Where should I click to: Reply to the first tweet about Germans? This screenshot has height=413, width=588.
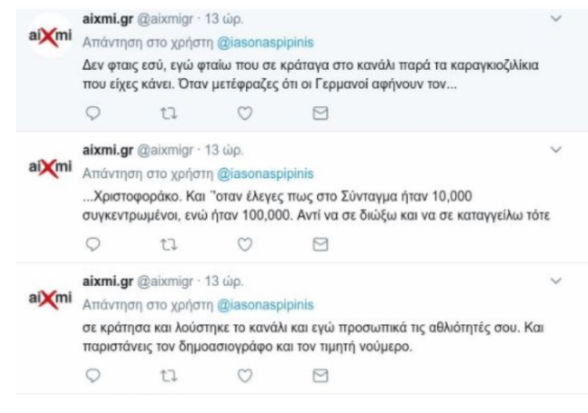tap(93, 113)
